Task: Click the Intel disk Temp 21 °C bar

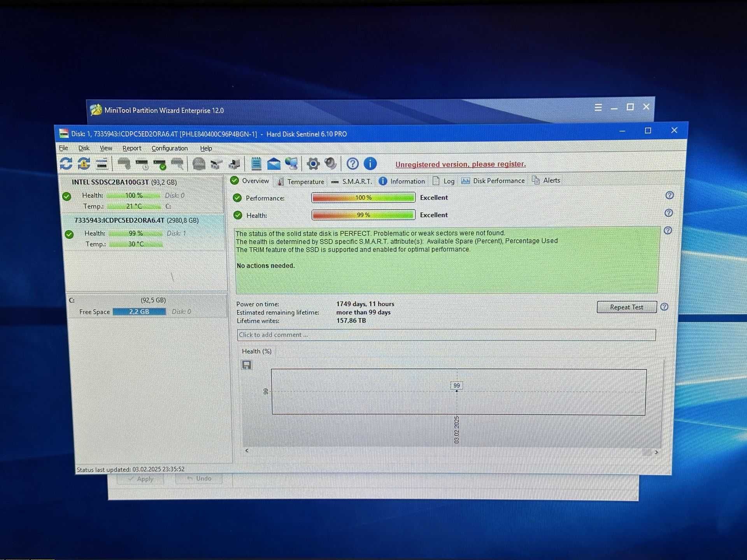Action: (x=134, y=206)
